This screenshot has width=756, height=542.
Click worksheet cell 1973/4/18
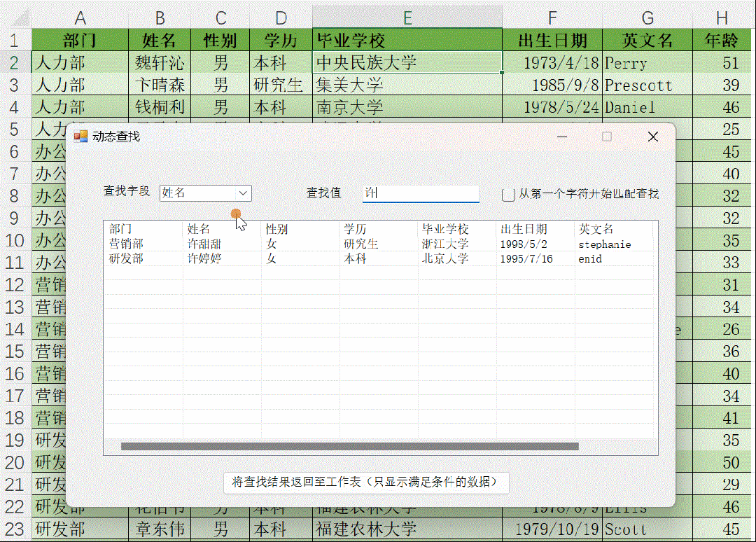click(552, 63)
